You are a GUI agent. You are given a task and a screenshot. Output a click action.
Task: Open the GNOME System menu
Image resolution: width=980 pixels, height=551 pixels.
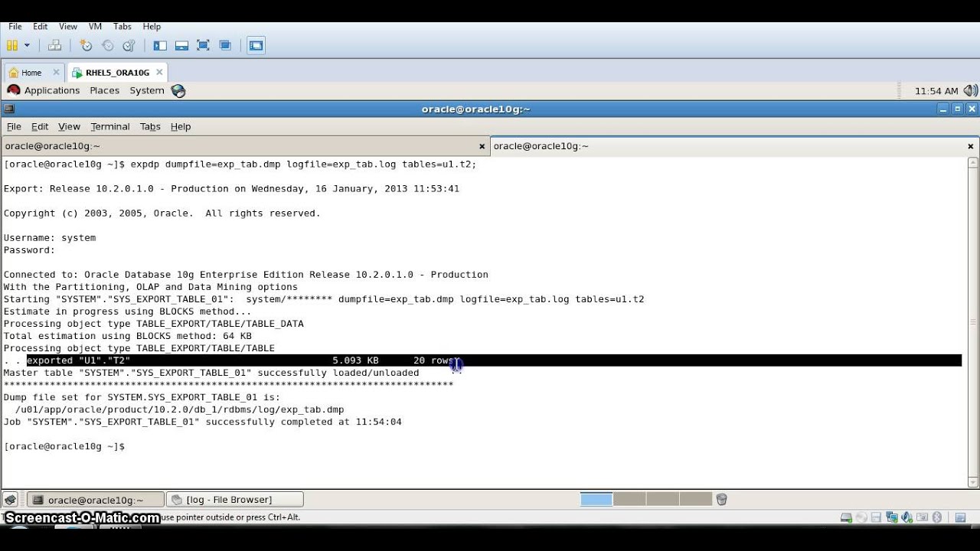[x=147, y=90]
